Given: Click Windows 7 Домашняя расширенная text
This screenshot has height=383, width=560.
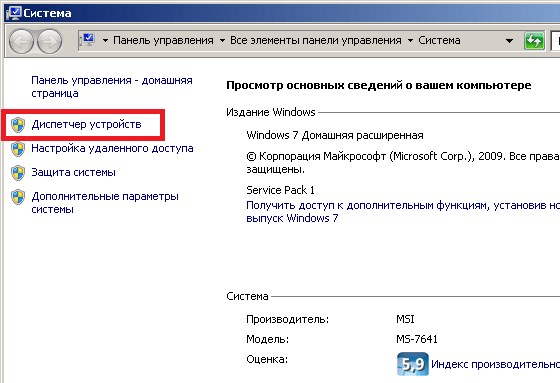Looking at the screenshot, I should pos(335,135).
